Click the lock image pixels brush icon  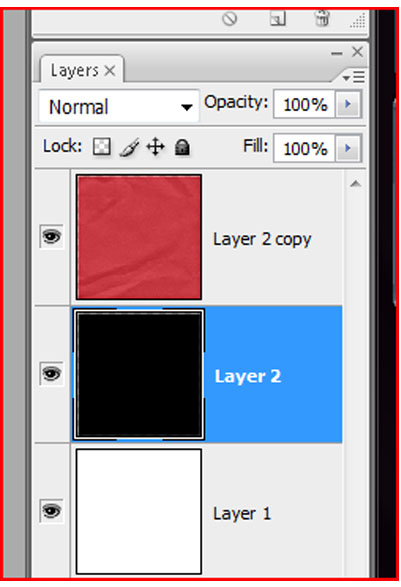pos(129,147)
